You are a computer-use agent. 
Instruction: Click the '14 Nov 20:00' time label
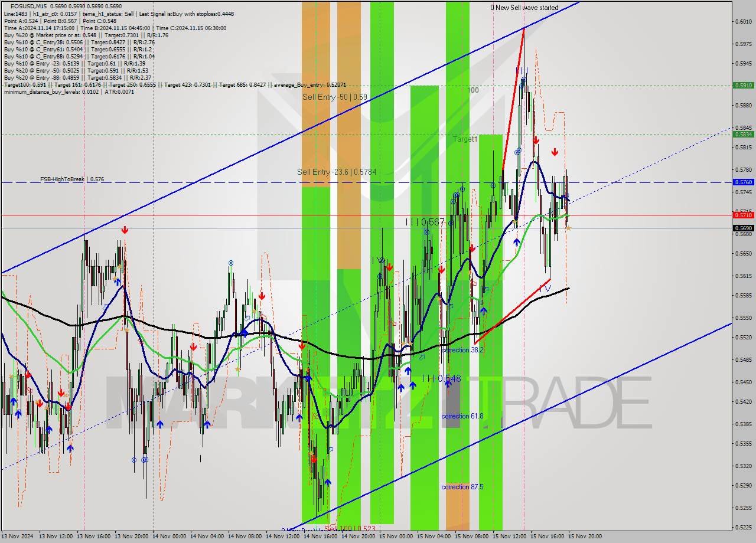[x=358, y=537]
